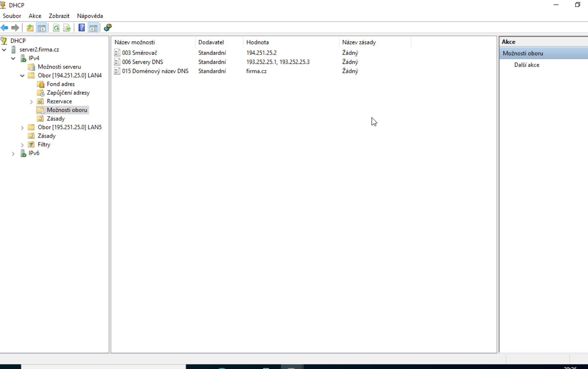The height and width of the screenshot is (369, 588).
Task: Sort by Název možnosti column header
Action: 153,42
